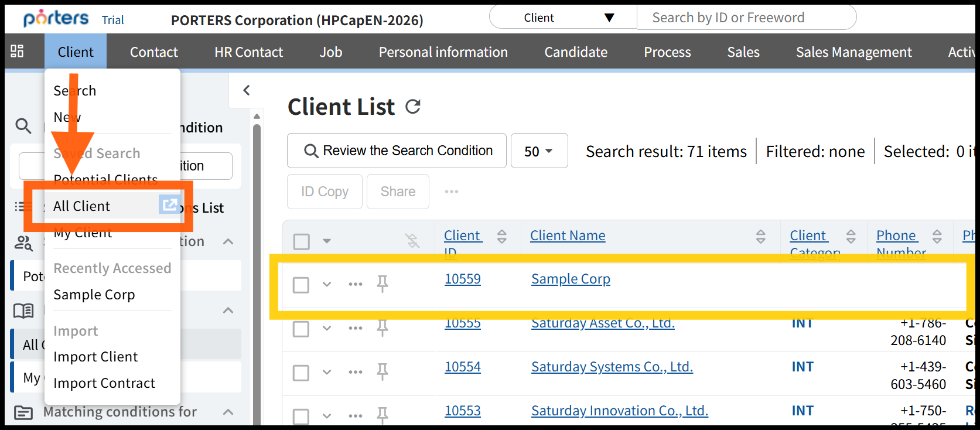Expand the Sample Corp row chevron
Viewport: 980px width, 430px height.
pos(327,284)
